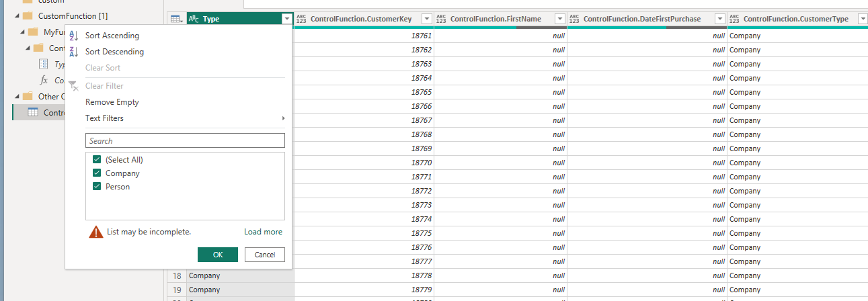The image size is (868, 301).
Task: Focus the Search box in the filter menu
Action: point(185,140)
